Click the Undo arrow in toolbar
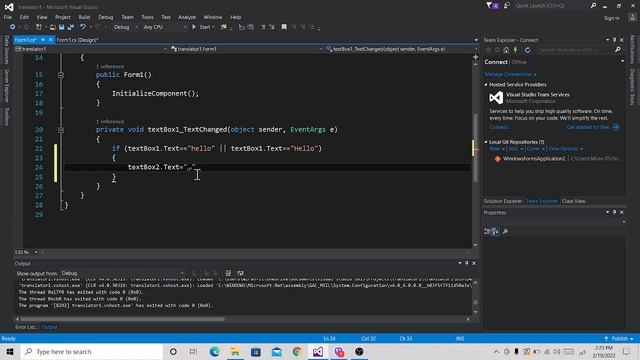The height and width of the screenshot is (360, 640). (x=83, y=27)
